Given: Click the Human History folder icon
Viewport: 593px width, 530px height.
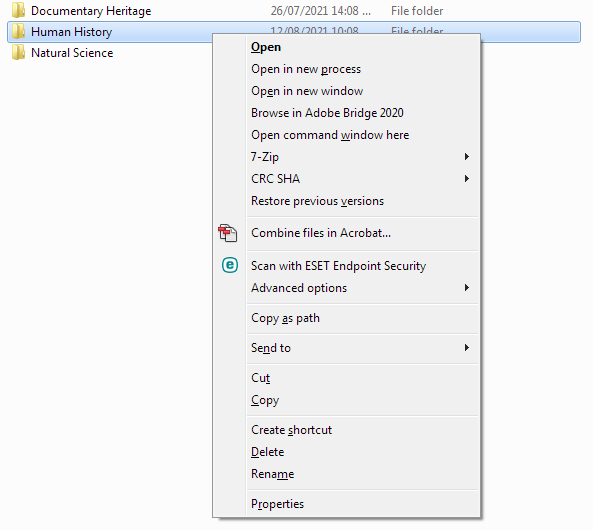Looking at the screenshot, I should [x=18, y=31].
